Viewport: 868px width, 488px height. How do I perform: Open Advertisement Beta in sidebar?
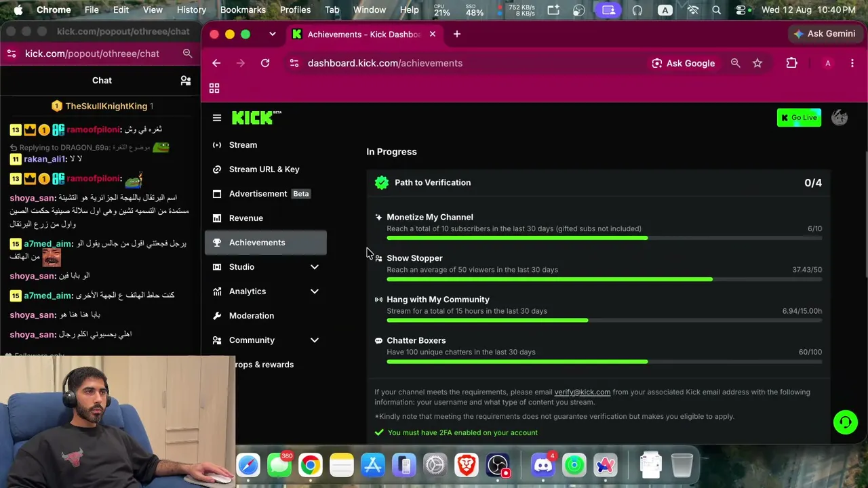coord(266,194)
